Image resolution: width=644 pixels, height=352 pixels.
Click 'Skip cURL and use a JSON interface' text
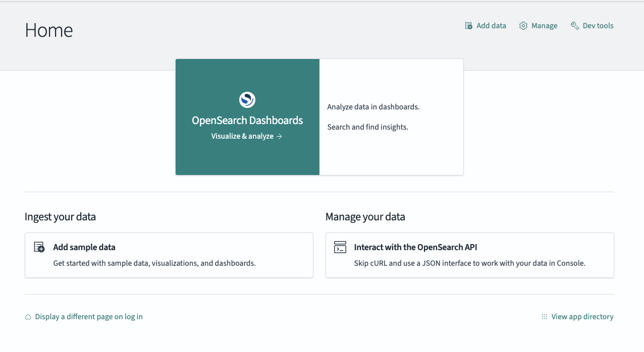pyautogui.click(x=470, y=263)
